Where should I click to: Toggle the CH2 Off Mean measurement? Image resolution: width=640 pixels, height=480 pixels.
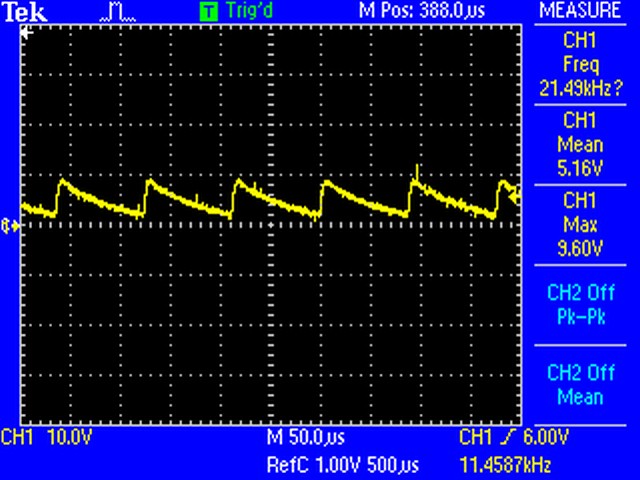coord(579,384)
